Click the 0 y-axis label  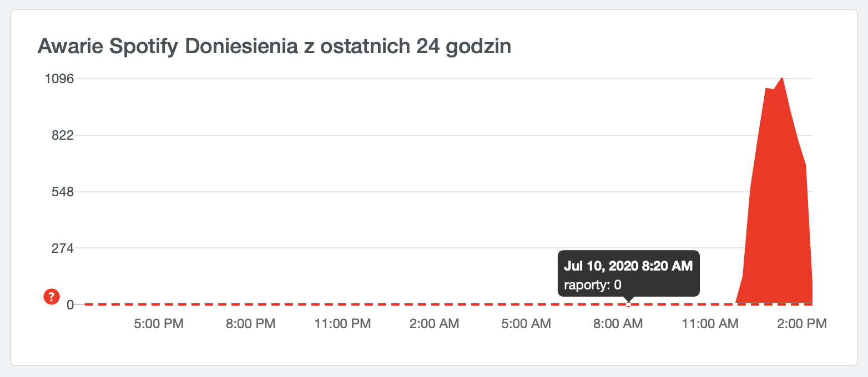coord(70,304)
